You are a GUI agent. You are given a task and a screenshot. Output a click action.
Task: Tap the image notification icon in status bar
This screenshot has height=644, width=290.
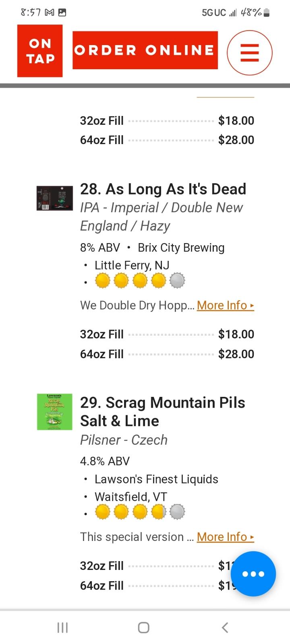click(x=62, y=13)
